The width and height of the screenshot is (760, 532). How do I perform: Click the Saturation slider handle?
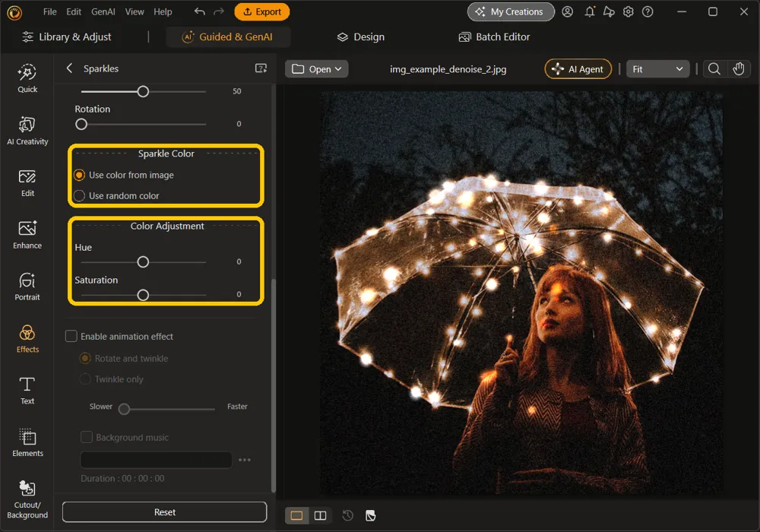(x=143, y=295)
